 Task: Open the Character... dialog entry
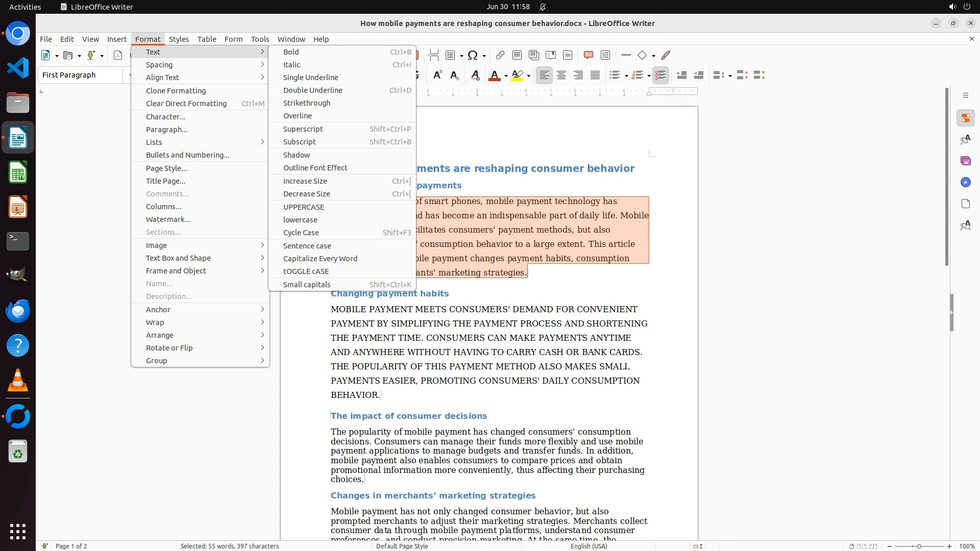pyautogui.click(x=165, y=117)
